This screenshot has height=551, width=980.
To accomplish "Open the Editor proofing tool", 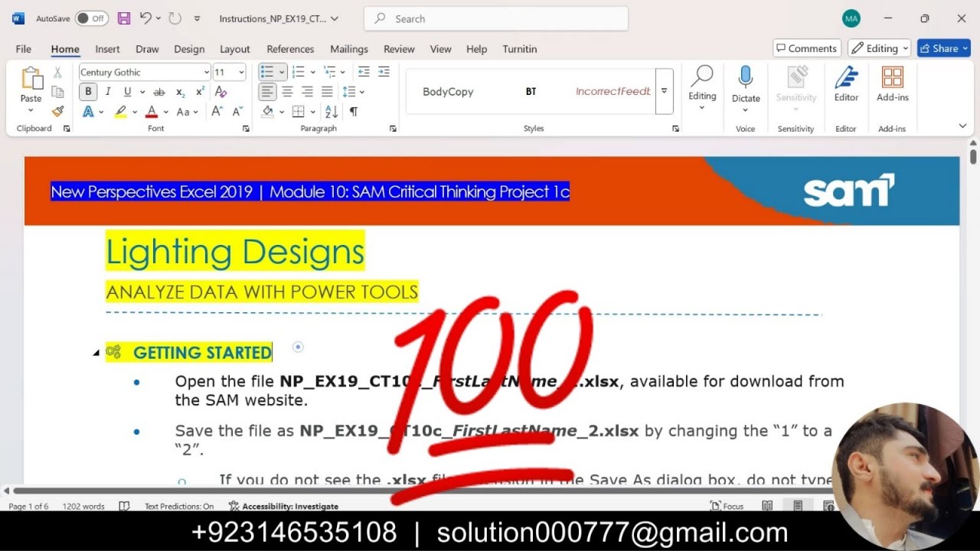I will 846,84.
